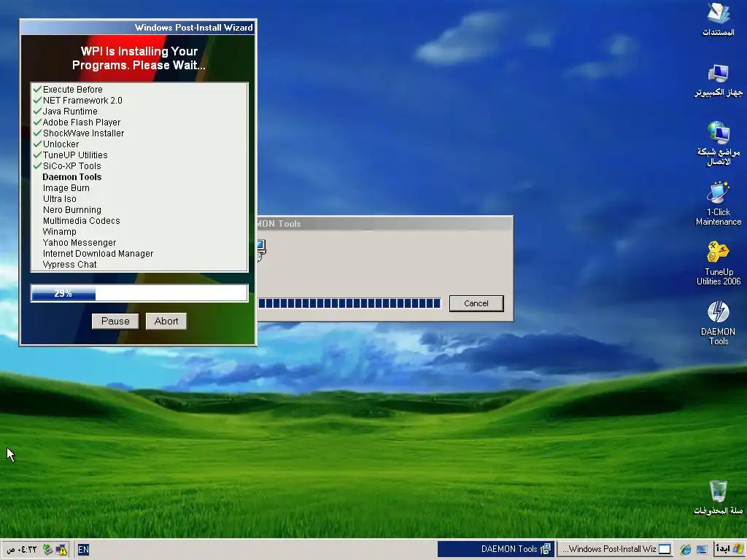Click the WPI 29% progress bar

point(139,293)
